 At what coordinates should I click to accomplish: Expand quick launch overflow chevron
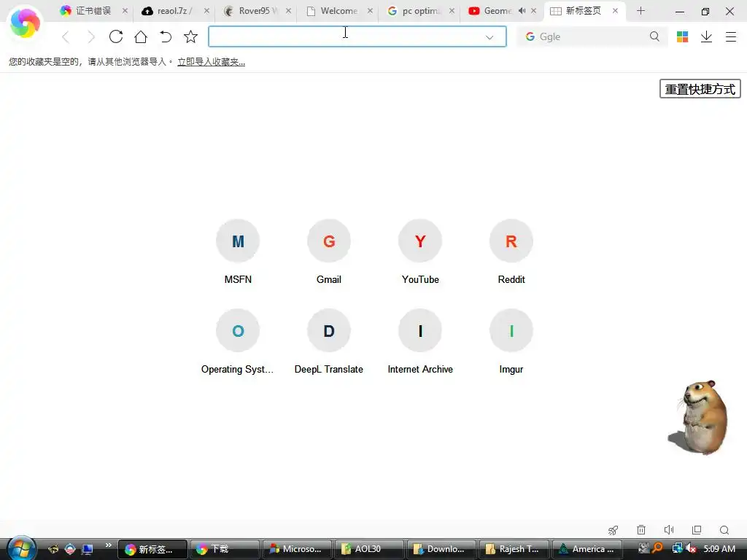pyautogui.click(x=108, y=545)
